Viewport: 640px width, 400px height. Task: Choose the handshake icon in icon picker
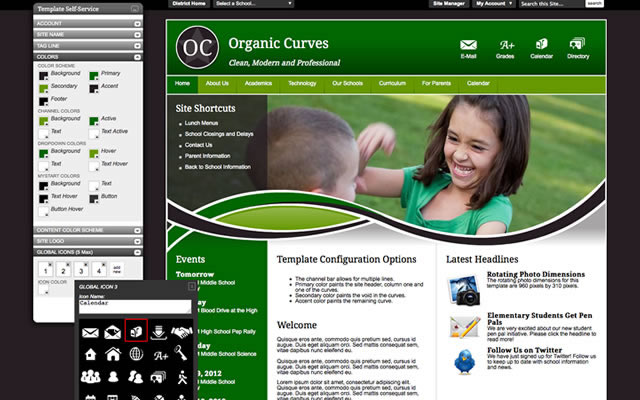click(x=182, y=330)
